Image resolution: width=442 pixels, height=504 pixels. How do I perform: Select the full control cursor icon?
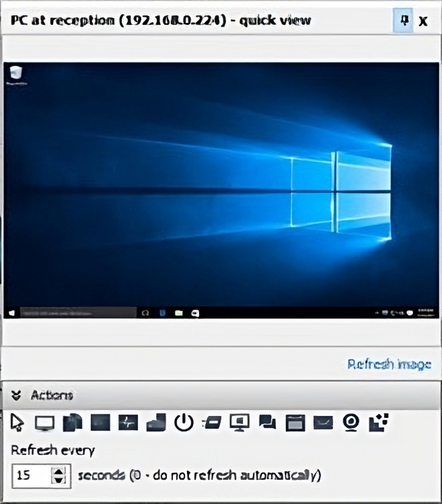pyautogui.click(x=17, y=422)
